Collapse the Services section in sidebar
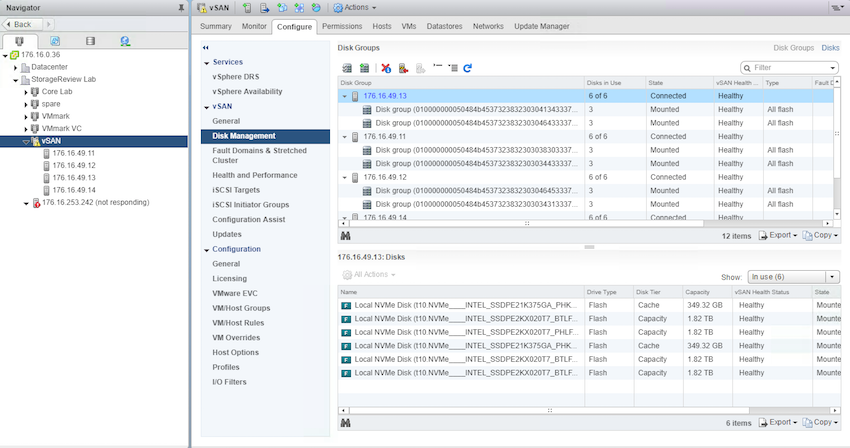Viewport: 850px width, 448px height. point(207,63)
